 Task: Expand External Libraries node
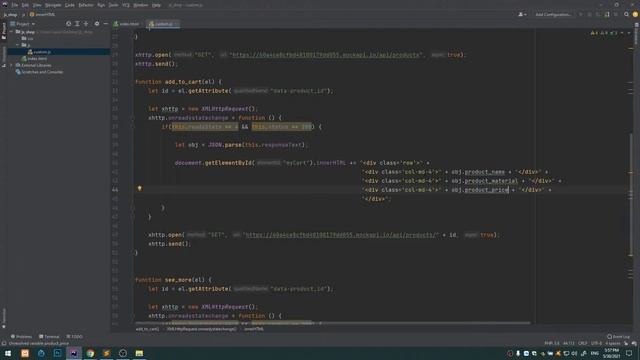tap(11, 65)
